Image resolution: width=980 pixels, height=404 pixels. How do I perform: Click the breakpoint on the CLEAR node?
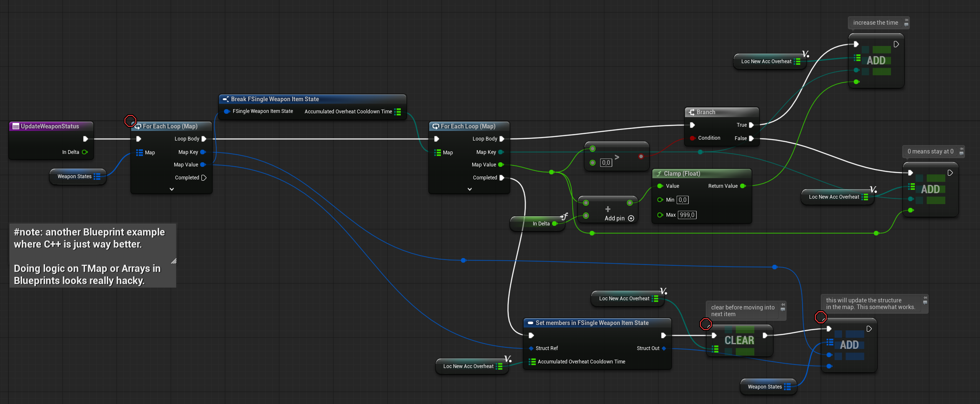[705, 324]
